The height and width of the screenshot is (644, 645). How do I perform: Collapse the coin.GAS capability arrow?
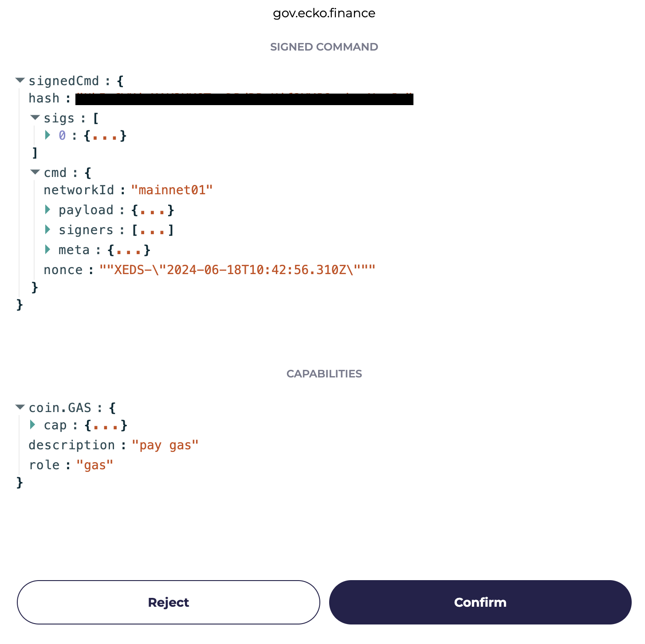(x=20, y=407)
